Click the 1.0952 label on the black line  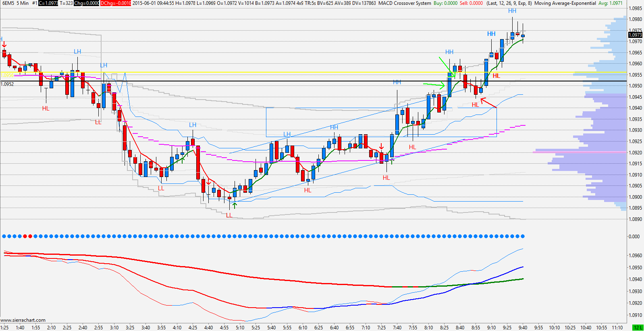(x=7, y=84)
